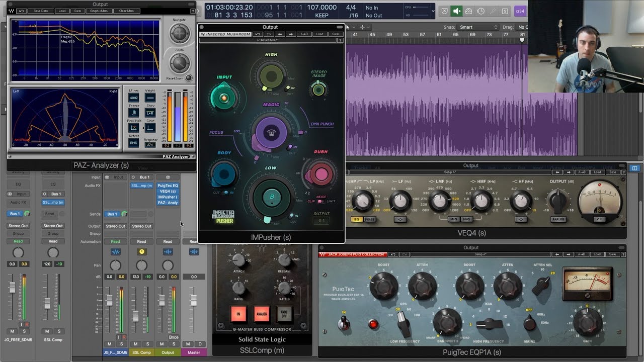Screen dimensions: 644x362
Task: Click the green speaker icon in toolbar
Action: pos(457,11)
